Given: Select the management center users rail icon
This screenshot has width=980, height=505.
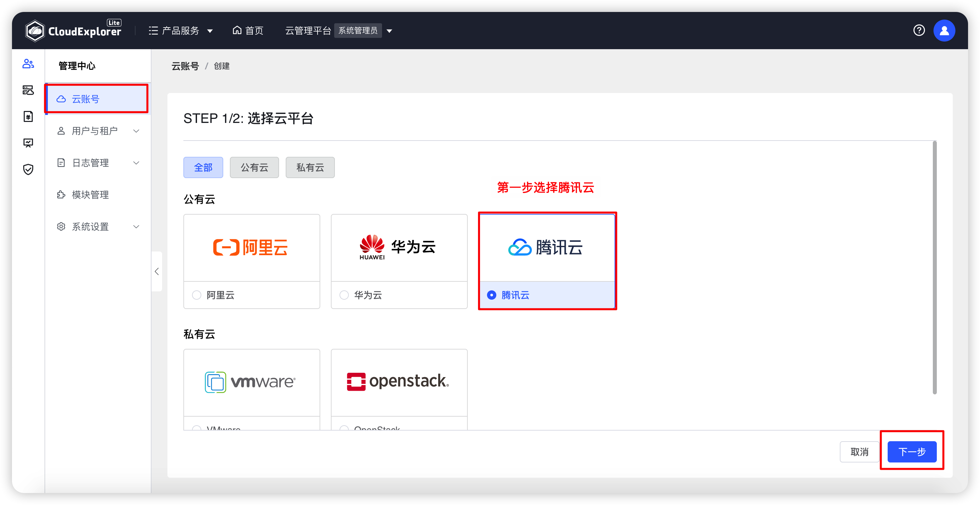Looking at the screenshot, I should [x=28, y=63].
